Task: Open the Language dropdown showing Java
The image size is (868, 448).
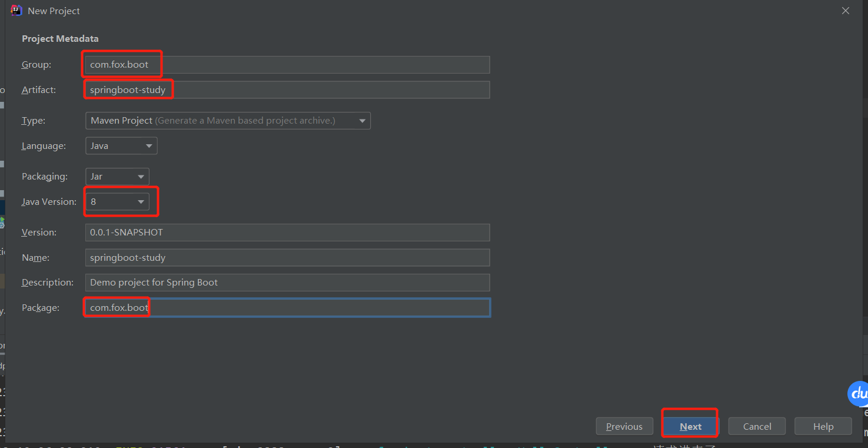Action: pyautogui.click(x=121, y=145)
